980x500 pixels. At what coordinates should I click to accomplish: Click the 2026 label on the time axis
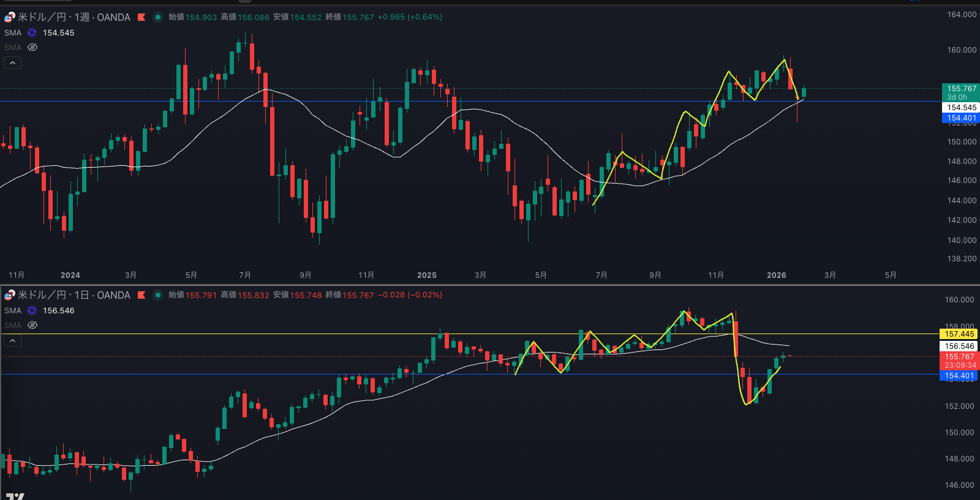pos(776,275)
